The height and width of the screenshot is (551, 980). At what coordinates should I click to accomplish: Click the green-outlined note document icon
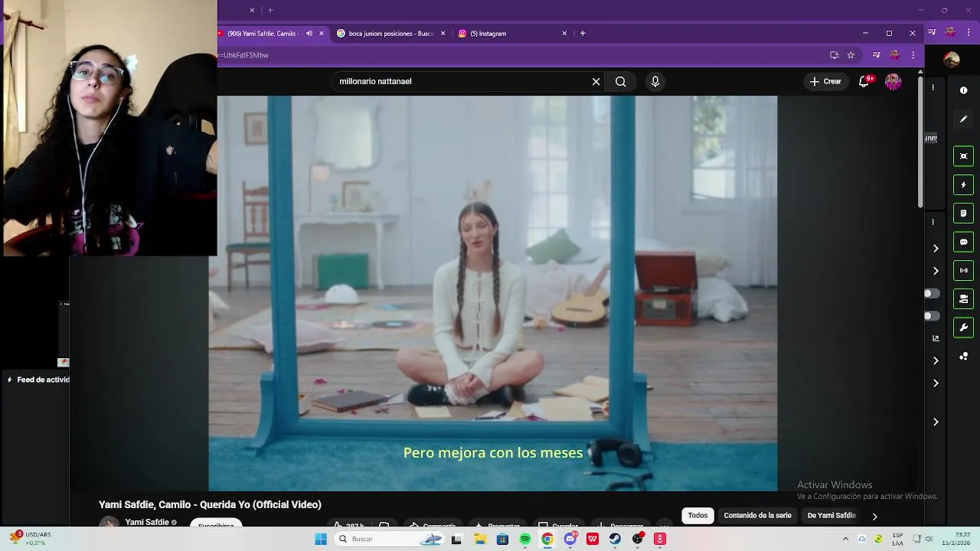coord(963,213)
